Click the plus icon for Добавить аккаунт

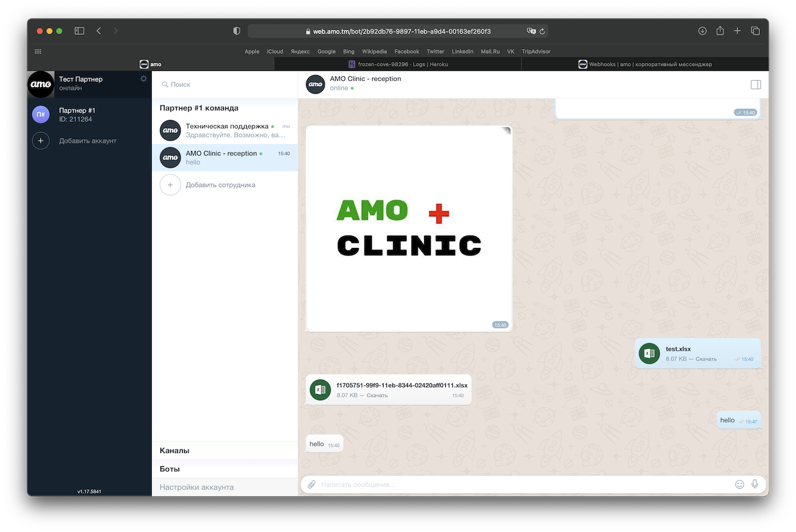(x=41, y=141)
